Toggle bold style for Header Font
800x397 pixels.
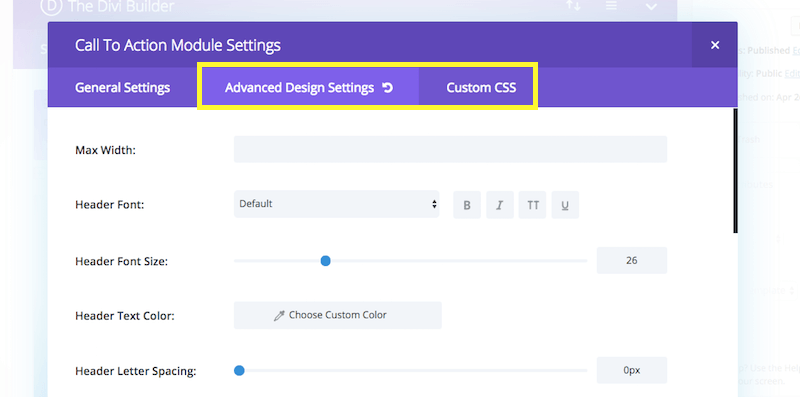click(467, 205)
